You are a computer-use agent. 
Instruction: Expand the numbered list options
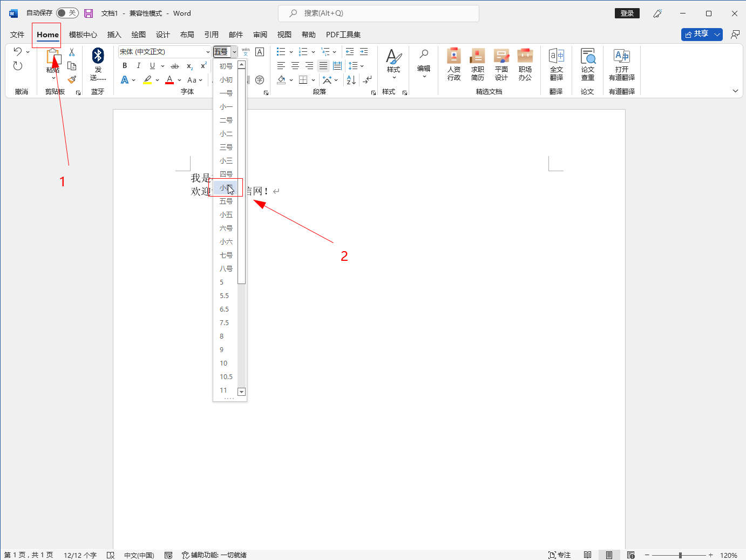(x=313, y=52)
